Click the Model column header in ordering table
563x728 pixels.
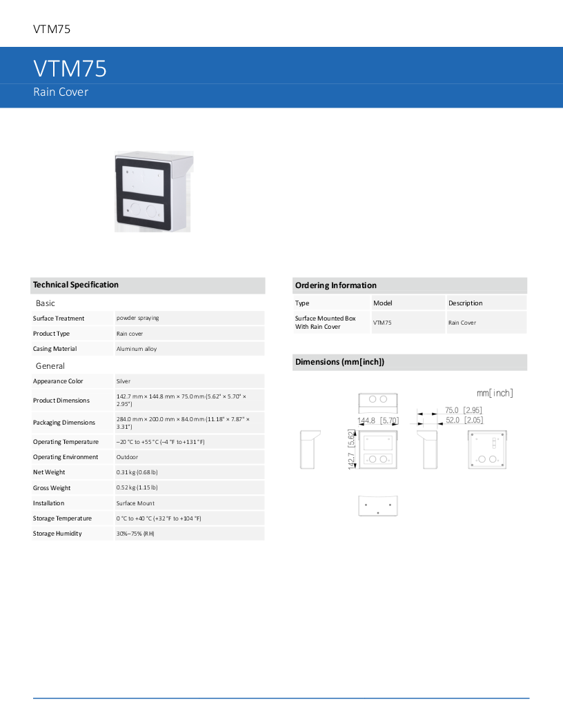[382, 303]
